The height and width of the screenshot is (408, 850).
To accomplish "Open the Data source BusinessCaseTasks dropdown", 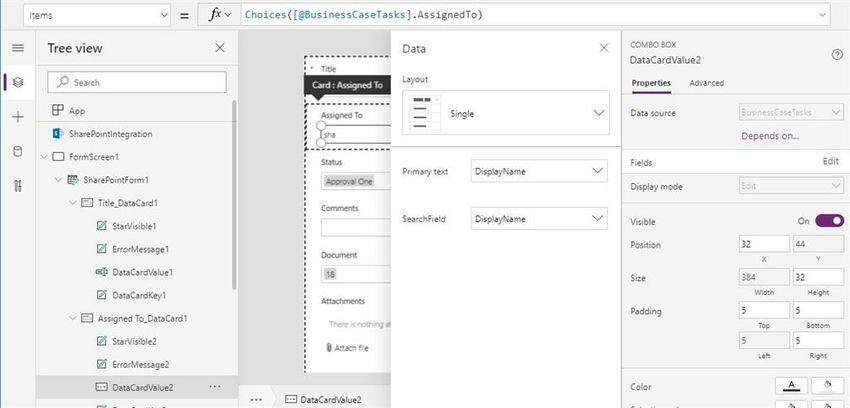I will [x=791, y=112].
